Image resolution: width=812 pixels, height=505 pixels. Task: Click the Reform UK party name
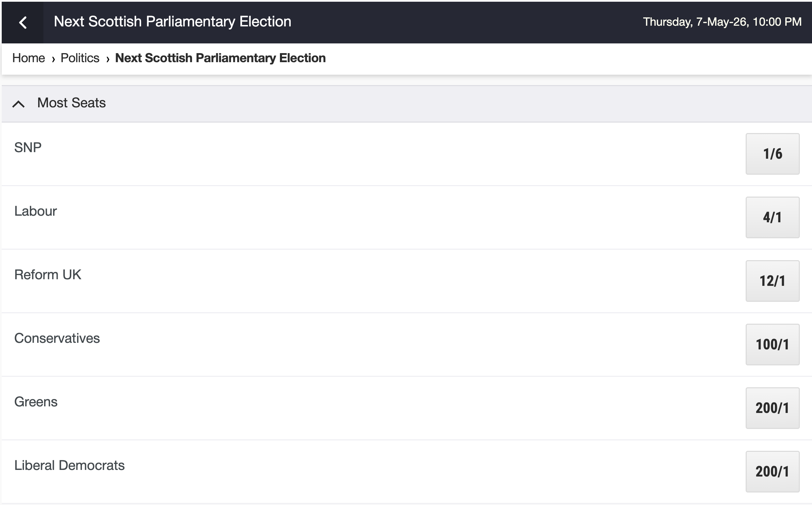coord(48,275)
